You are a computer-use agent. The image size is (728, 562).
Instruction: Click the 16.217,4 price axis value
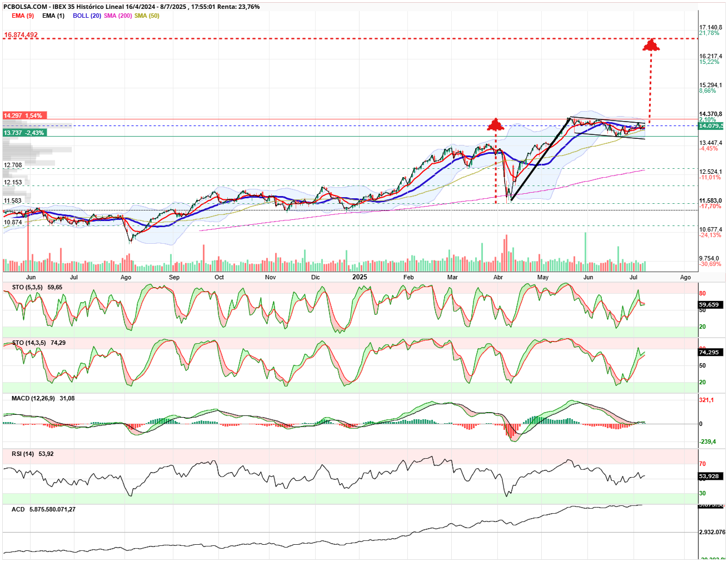[711, 56]
